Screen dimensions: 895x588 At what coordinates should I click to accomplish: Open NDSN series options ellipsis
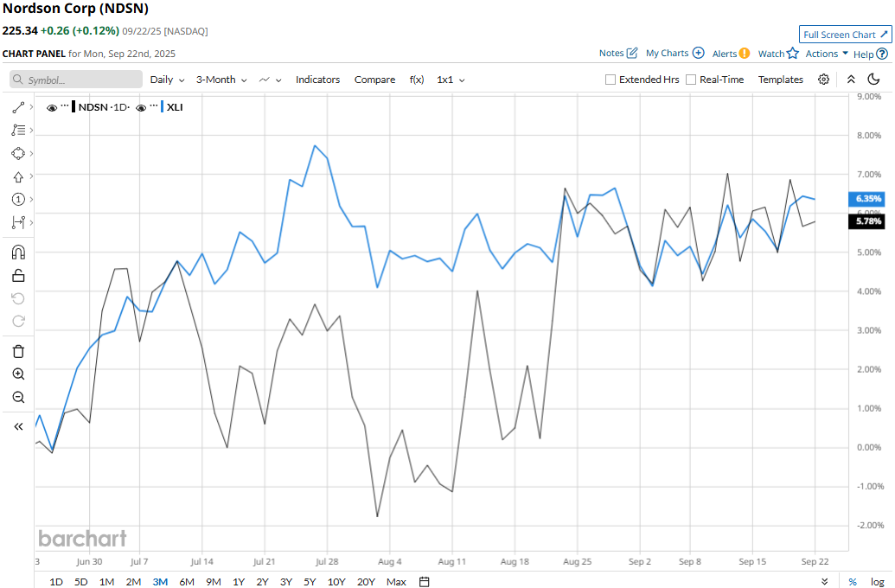click(x=65, y=105)
